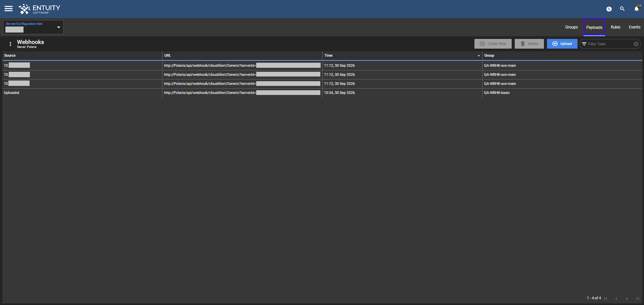Go to next page of table

(627, 298)
